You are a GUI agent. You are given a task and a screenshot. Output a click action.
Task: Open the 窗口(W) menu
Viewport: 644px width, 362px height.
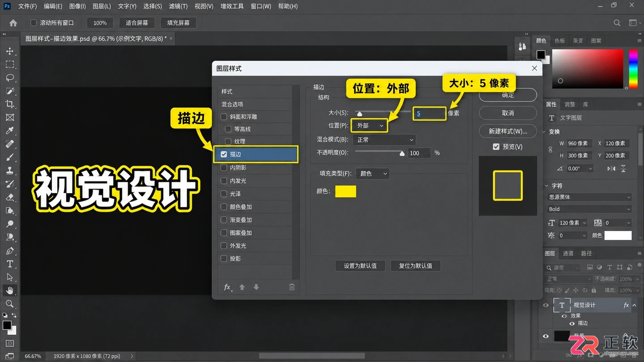261,6
